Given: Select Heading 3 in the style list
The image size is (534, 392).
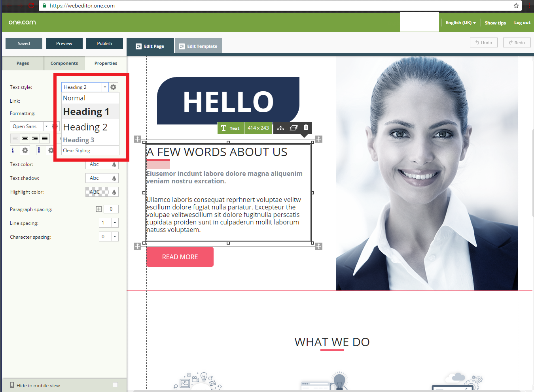Looking at the screenshot, I should coord(91,140).
